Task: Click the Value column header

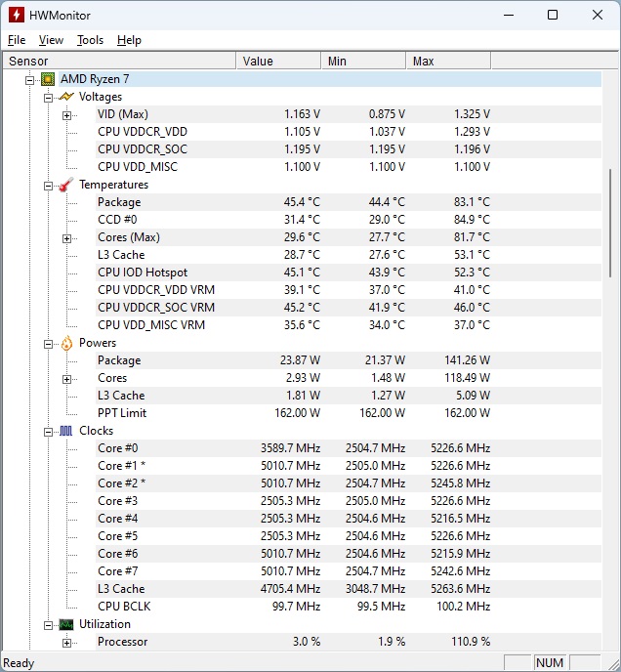Action: [x=278, y=61]
